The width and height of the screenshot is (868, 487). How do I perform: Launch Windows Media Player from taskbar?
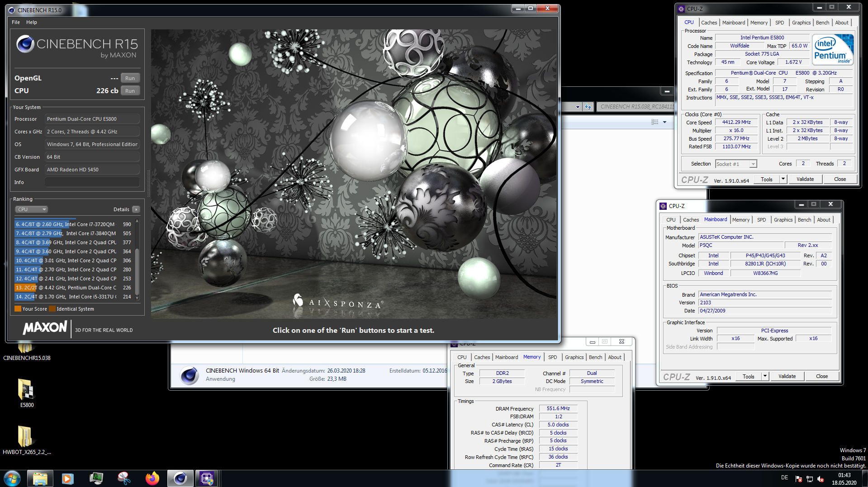coord(68,478)
